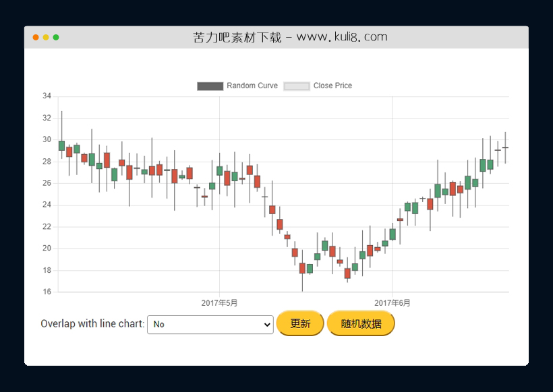Screen dimensions: 553x392
Task: Click the red candlestick with lowest wick near 16
Action: coord(302,268)
